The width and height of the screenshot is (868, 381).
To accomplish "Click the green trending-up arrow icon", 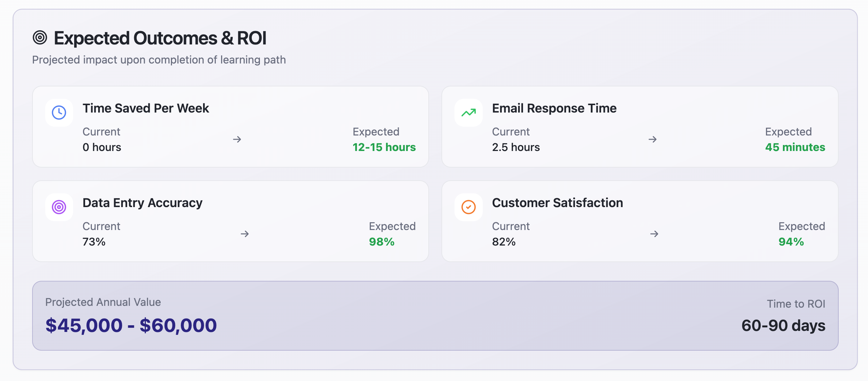I will coord(469,113).
